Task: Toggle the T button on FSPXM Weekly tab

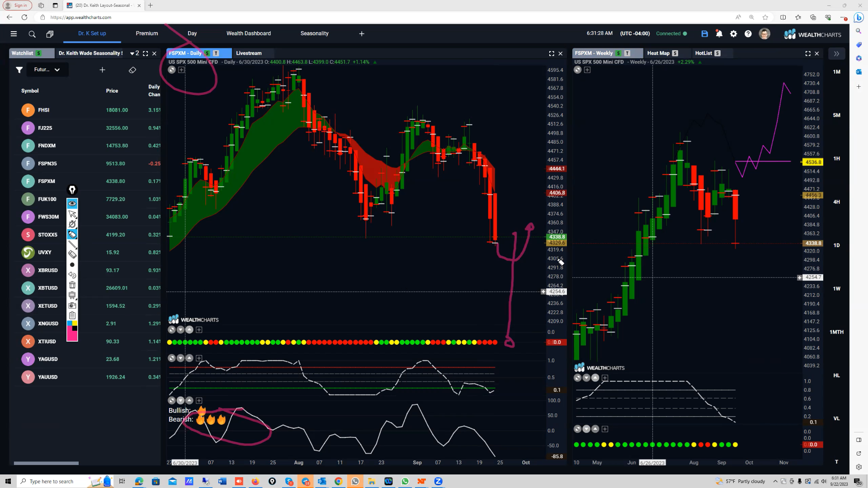Action: click(627, 53)
